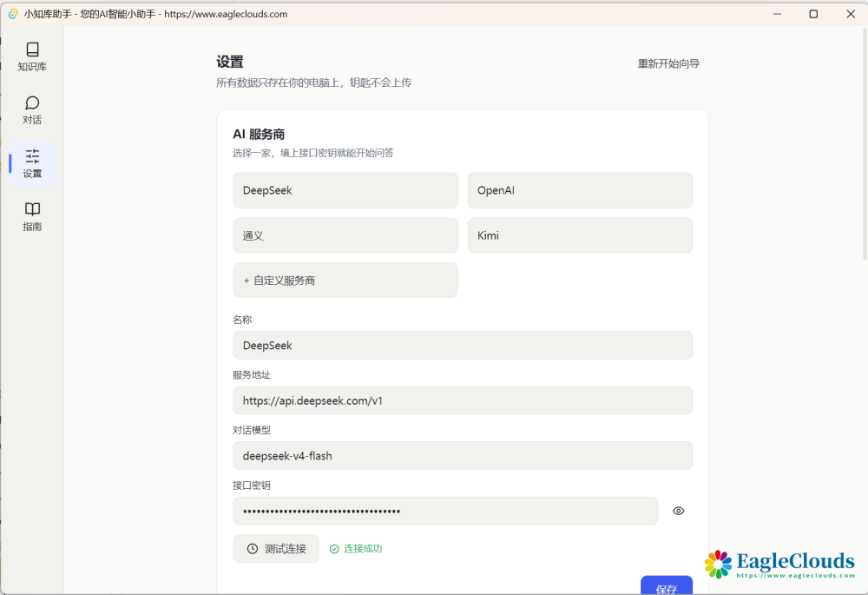Screen dimensions: 868x595
Task: Choose Kimi as AI provider
Action: click(580, 235)
